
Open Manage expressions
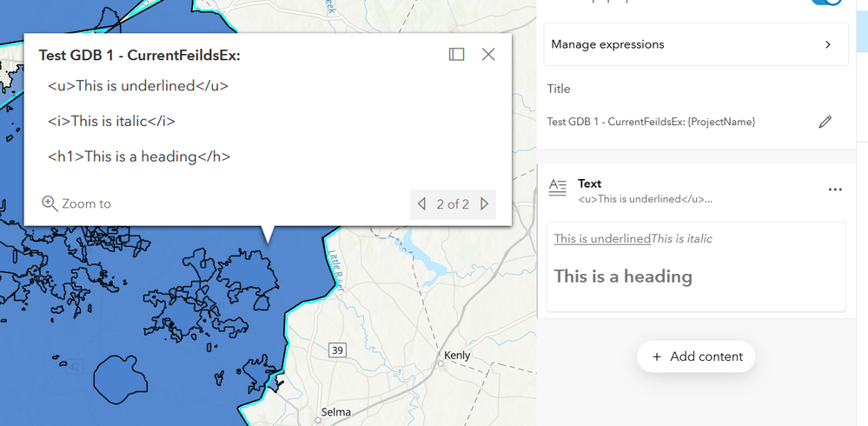coord(696,44)
